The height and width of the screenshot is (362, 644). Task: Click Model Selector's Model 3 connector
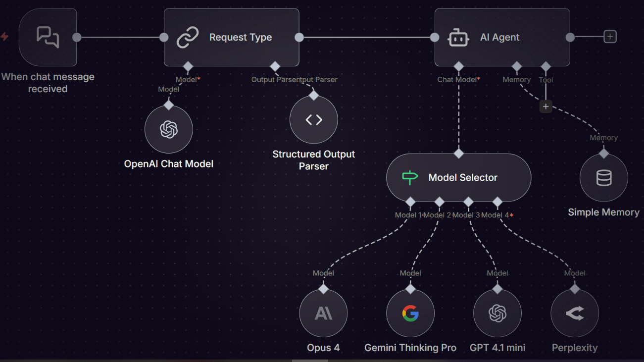point(468,202)
